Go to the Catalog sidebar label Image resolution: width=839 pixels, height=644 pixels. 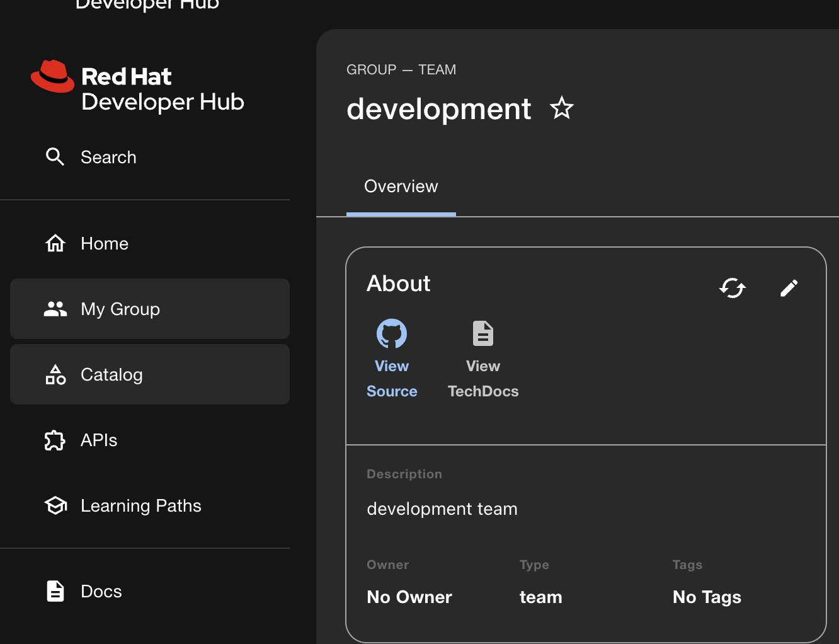click(111, 374)
